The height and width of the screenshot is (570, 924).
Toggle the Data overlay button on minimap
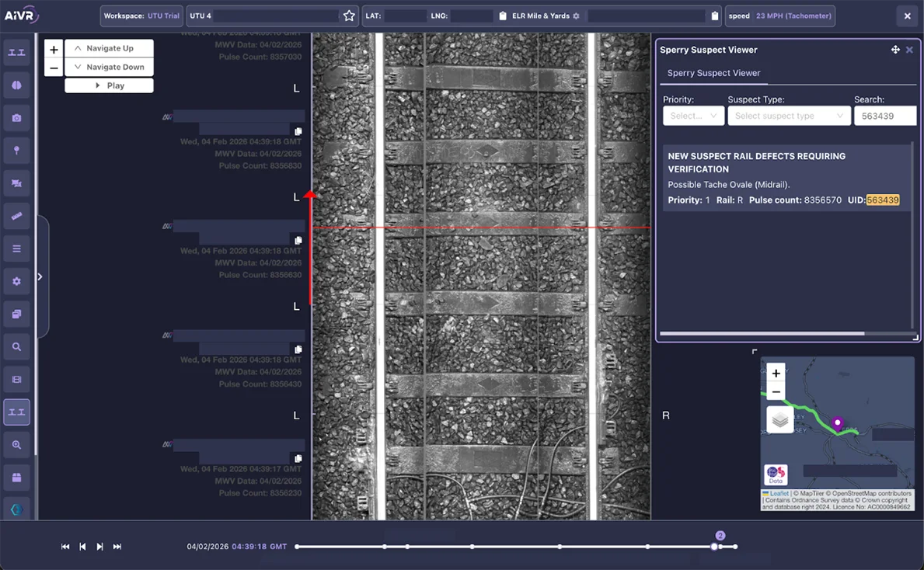tap(776, 474)
